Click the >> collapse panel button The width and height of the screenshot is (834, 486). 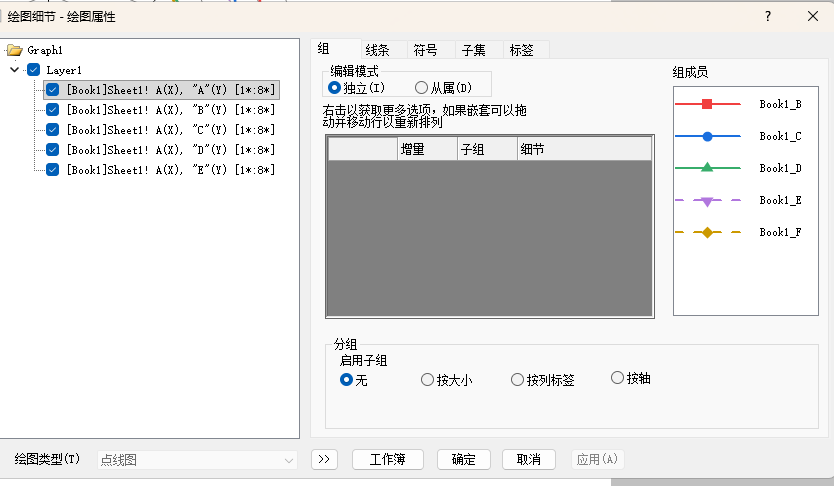(x=324, y=459)
